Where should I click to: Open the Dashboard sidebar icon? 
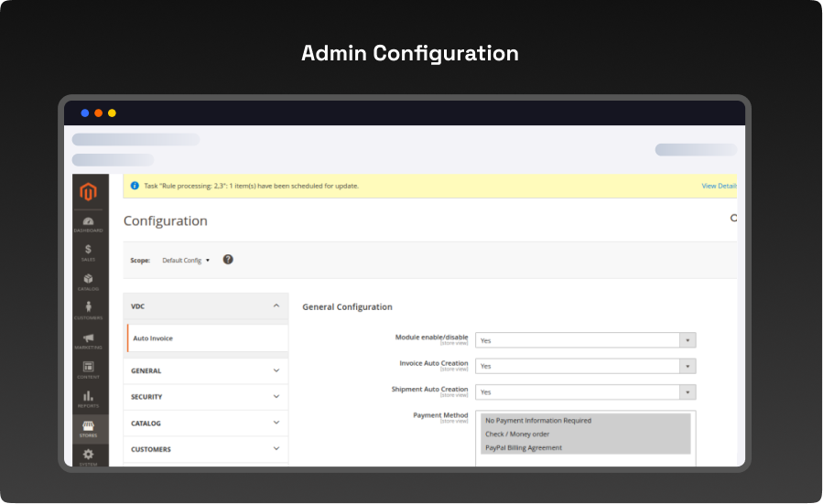(88, 223)
